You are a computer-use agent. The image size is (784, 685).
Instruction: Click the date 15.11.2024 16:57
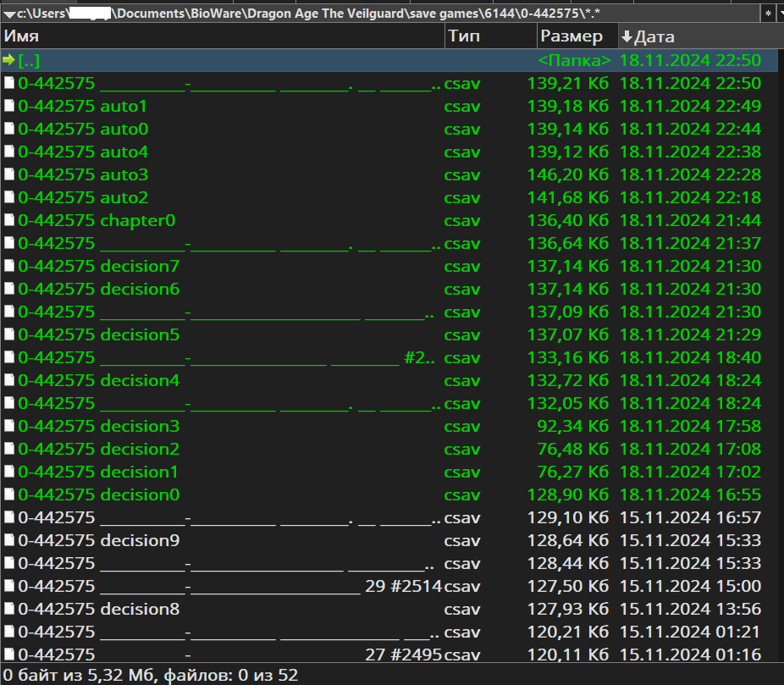pos(690,517)
